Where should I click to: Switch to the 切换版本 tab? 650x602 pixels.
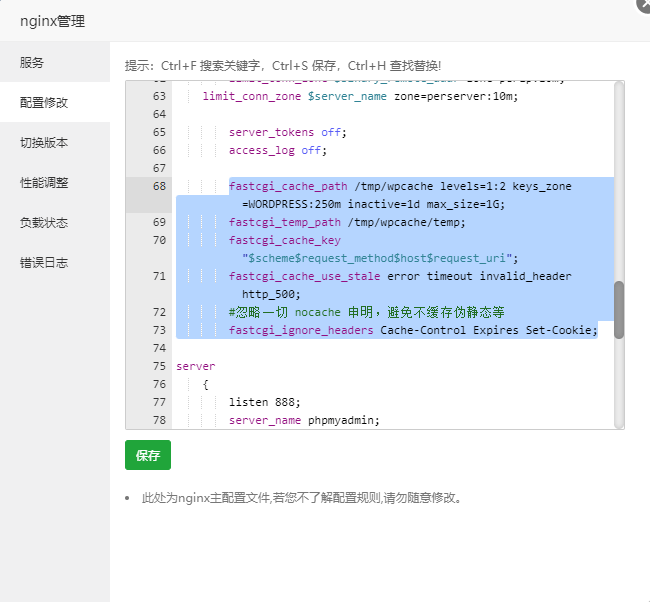coord(45,142)
